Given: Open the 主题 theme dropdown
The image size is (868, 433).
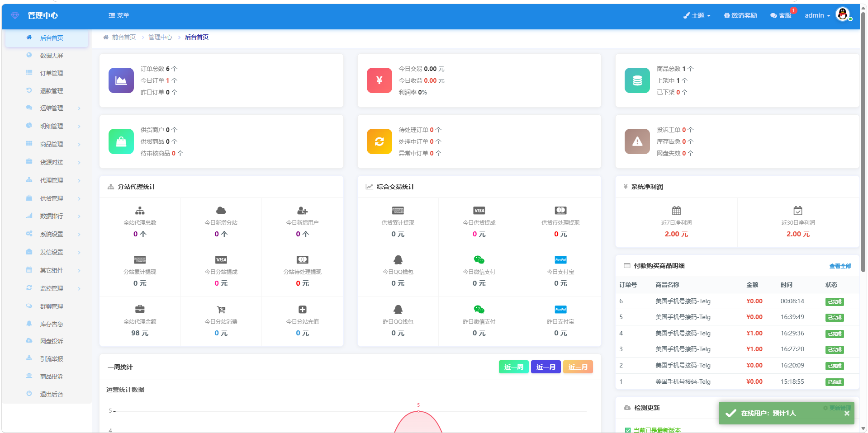Looking at the screenshot, I should click(x=697, y=15).
